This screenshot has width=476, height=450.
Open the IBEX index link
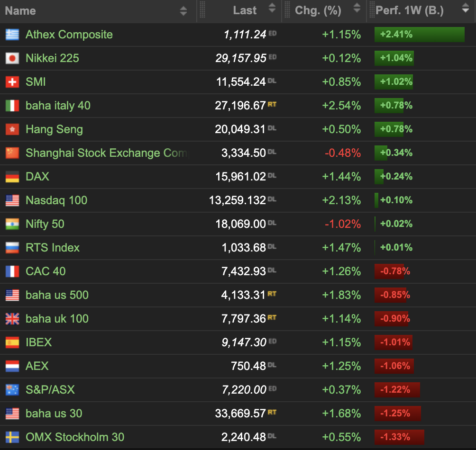click(x=38, y=342)
